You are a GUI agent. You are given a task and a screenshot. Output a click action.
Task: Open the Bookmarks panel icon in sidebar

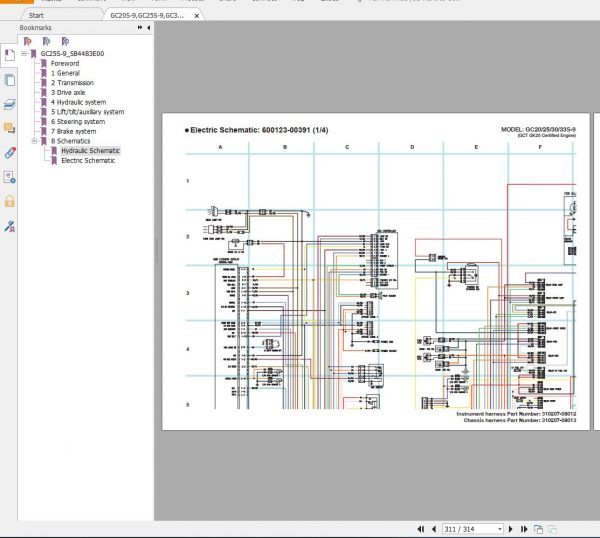pos(9,55)
